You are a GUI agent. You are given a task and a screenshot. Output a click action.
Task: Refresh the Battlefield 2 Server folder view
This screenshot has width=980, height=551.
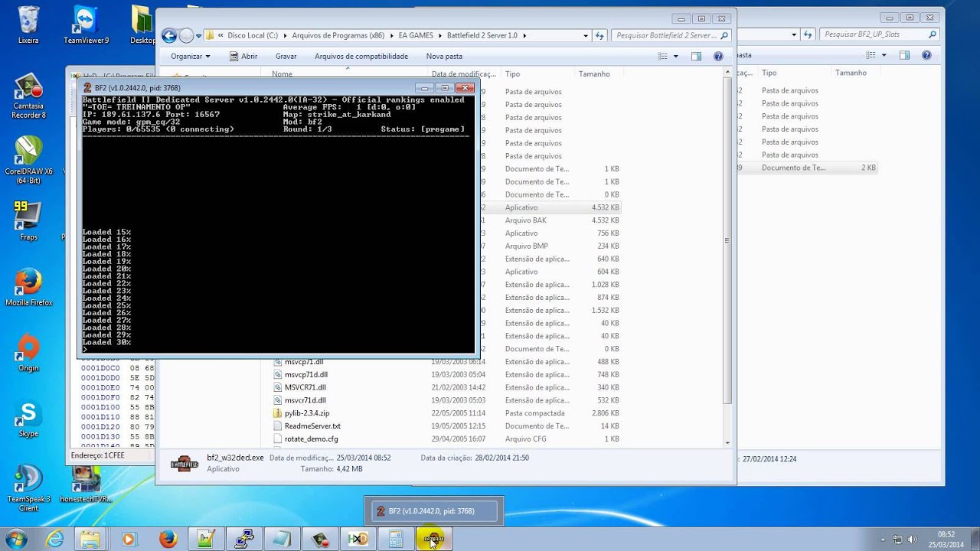[600, 35]
